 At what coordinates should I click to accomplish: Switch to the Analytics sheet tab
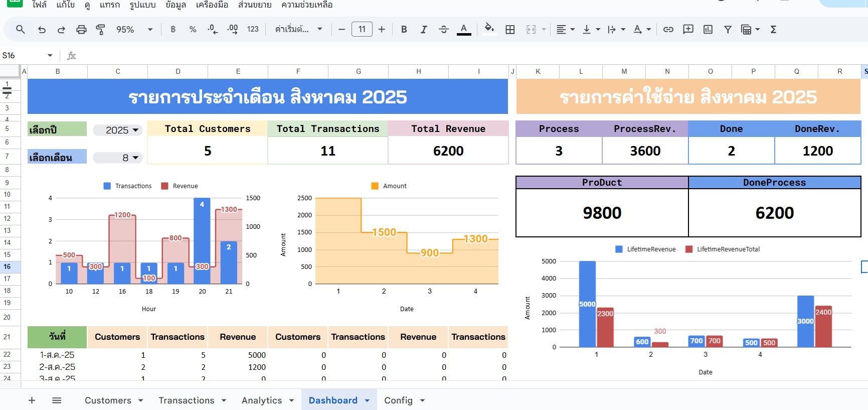point(262,400)
